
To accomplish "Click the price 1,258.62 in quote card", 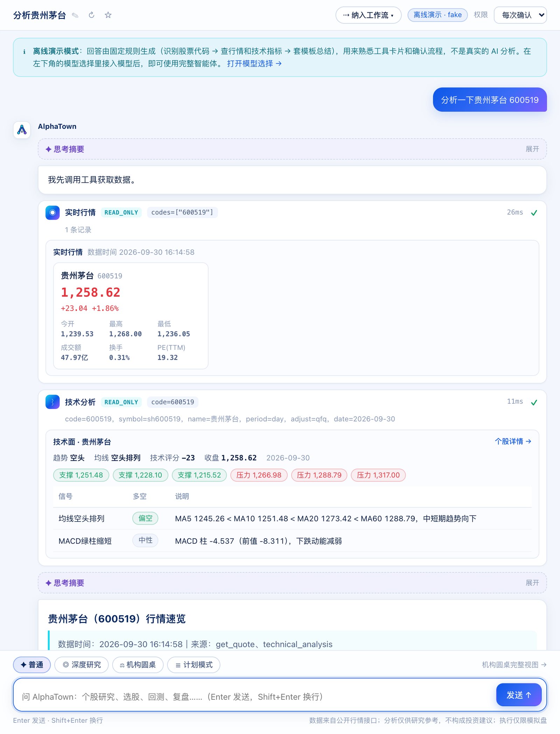I will (91, 292).
